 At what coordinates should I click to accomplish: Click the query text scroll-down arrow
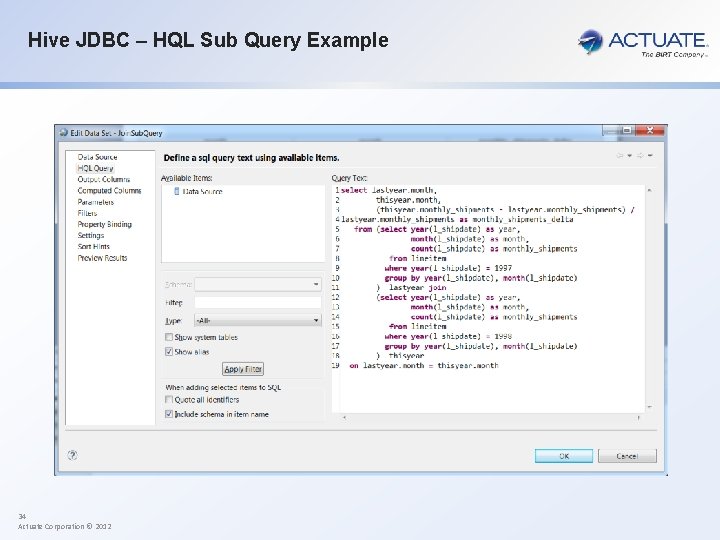tap(649, 407)
